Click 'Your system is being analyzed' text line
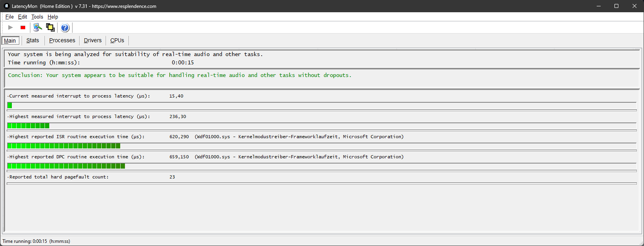 tap(135, 54)
